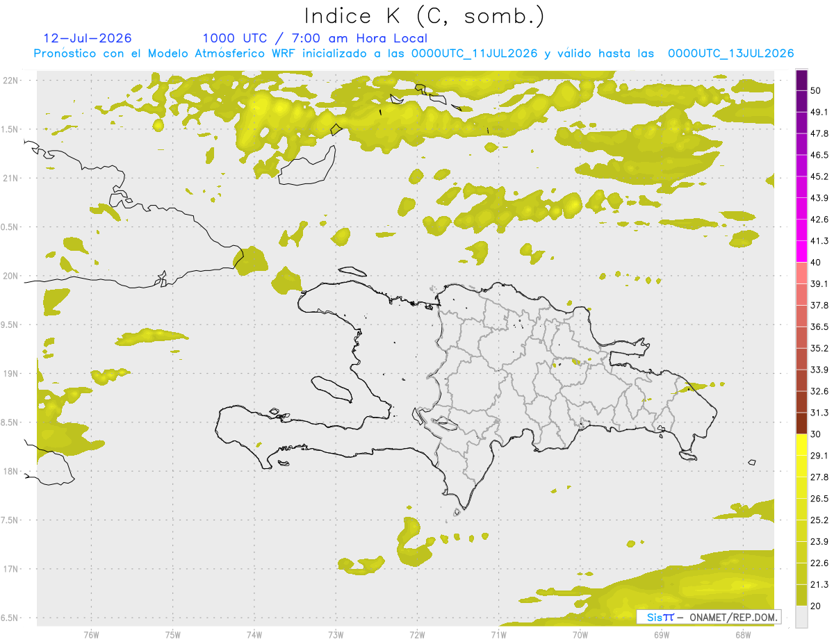The image size is (834, 644).
Task: Pick the magenta swatch between 41.3 and 42.6
Action: tap(802, 230)
